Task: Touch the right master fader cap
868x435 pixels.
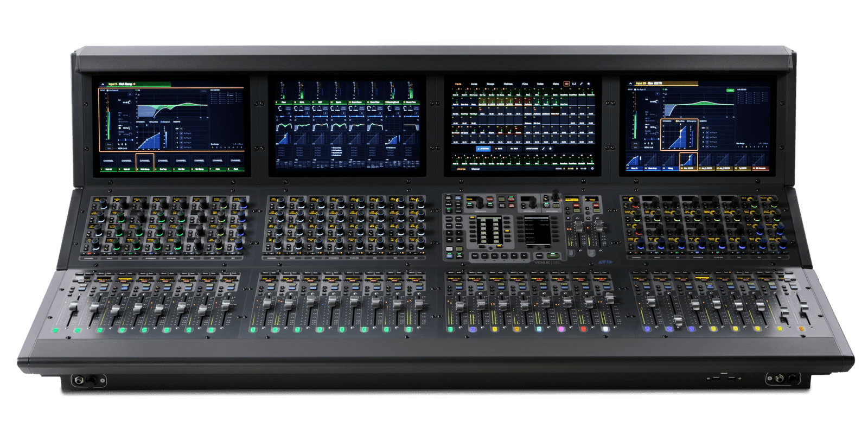Action: [599, 226]
